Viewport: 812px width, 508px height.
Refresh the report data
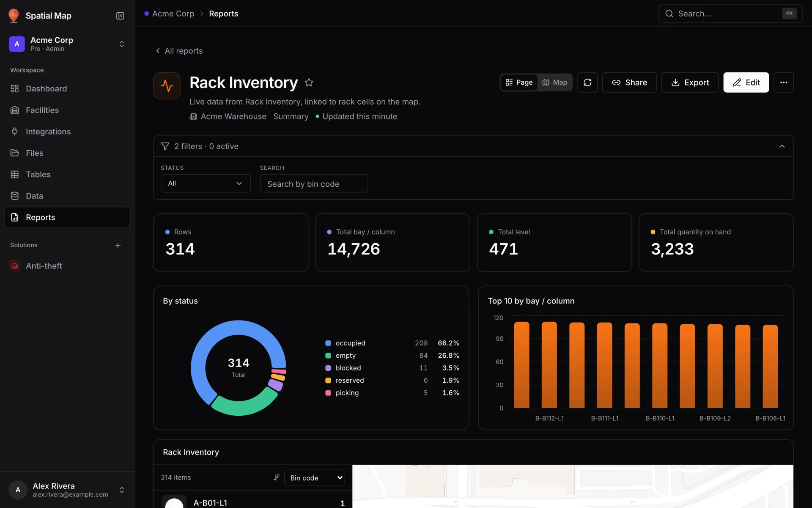pos(587,83)
